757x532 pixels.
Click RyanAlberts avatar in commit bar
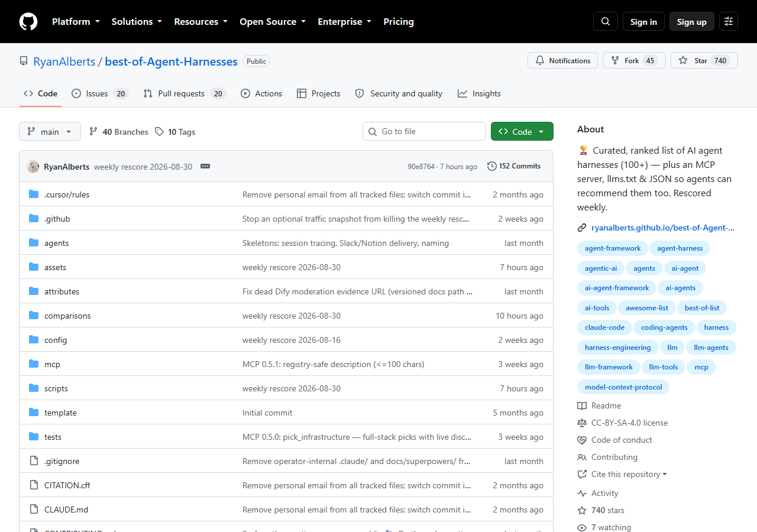click(x=33, y=167)
